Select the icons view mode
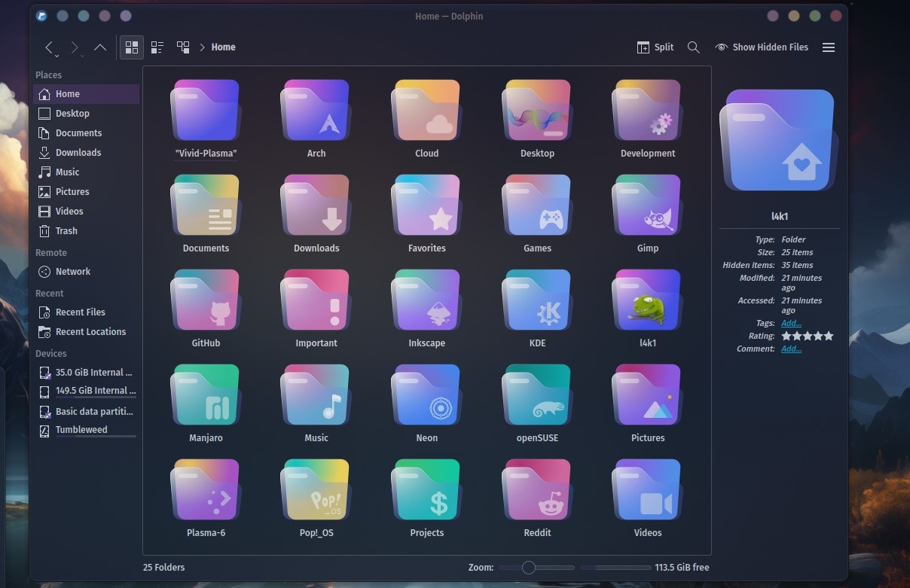 pyautogui.click(x=131, y=47)
